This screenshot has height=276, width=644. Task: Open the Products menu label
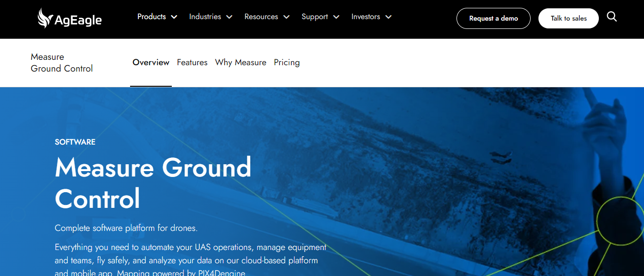click(x=151, y=17)
